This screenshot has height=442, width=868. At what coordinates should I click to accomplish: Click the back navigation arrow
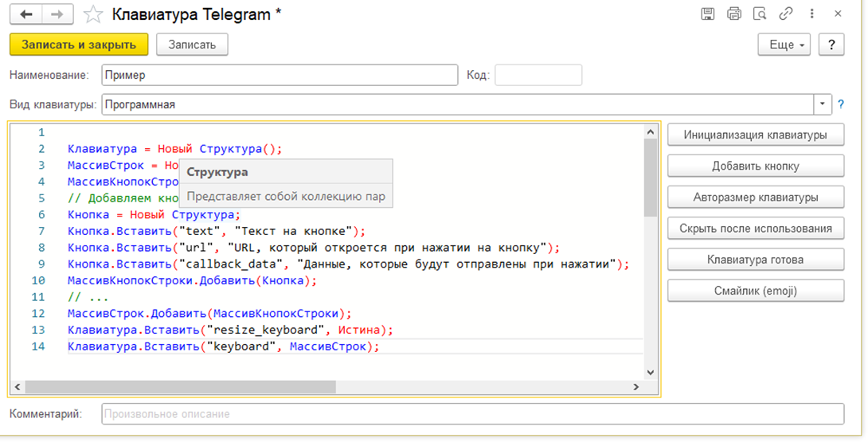click(x=27, y=15)
